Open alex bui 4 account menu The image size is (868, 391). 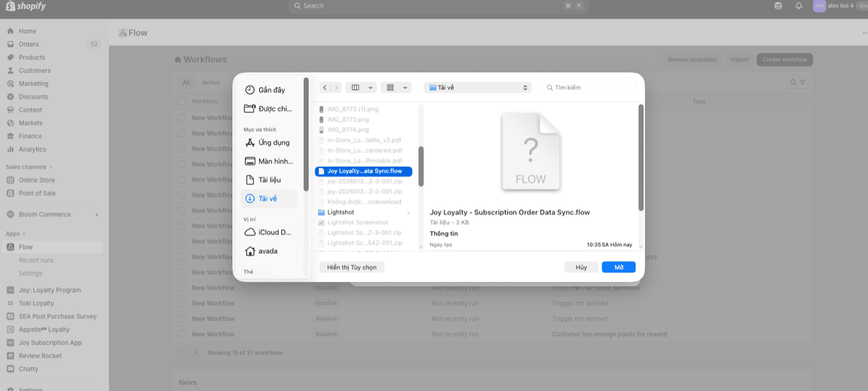coord(840,5)
